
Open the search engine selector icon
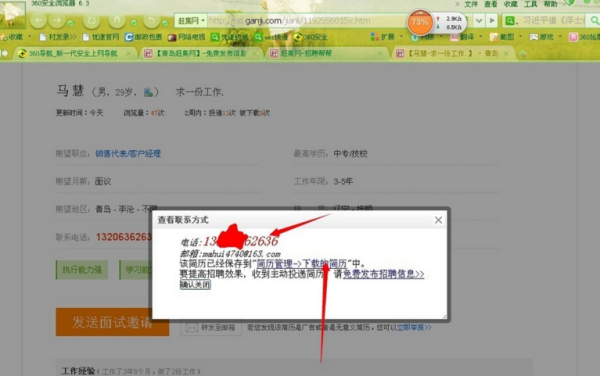(510, 21)
